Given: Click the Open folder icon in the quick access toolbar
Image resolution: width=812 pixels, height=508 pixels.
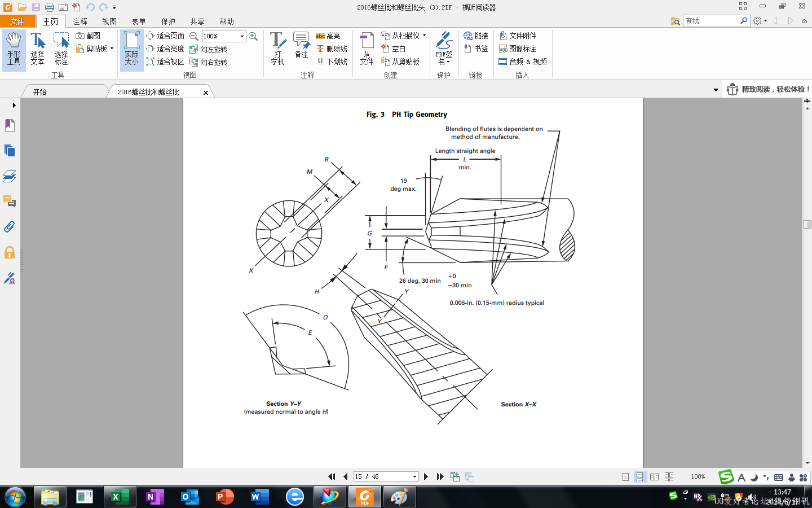Looking at the screenshot, I should (23, 7).
